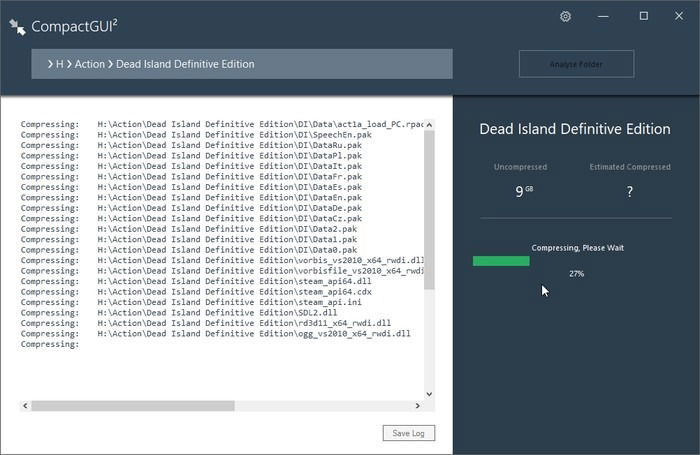Click the green compression progress bar
700x455 pixels.
501,261
